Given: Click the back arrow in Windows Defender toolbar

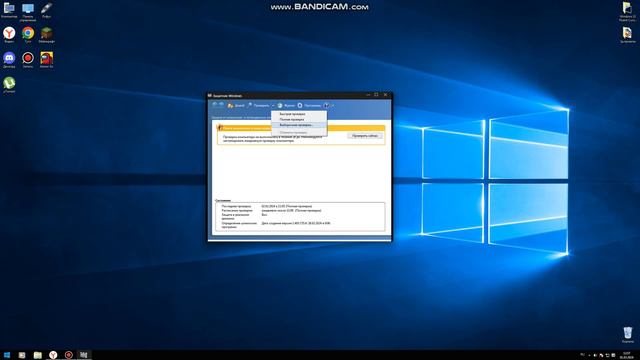Looking at the screenshot, I should [215, 105].
